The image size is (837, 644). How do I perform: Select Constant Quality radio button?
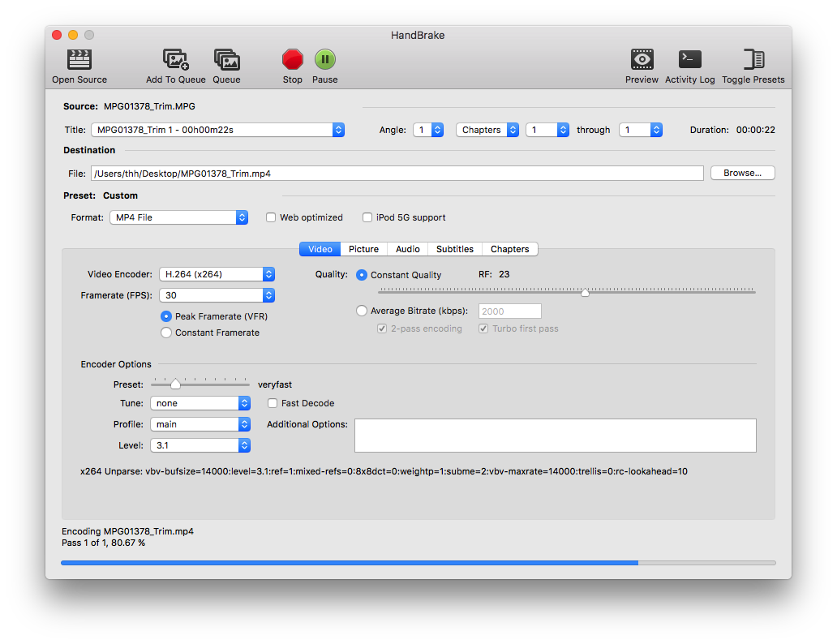(362, 275)
